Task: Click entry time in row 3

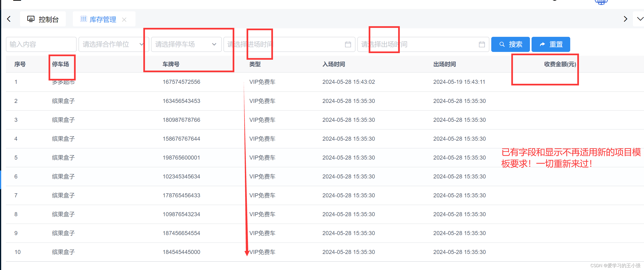Action: click(x=348, y=120)
